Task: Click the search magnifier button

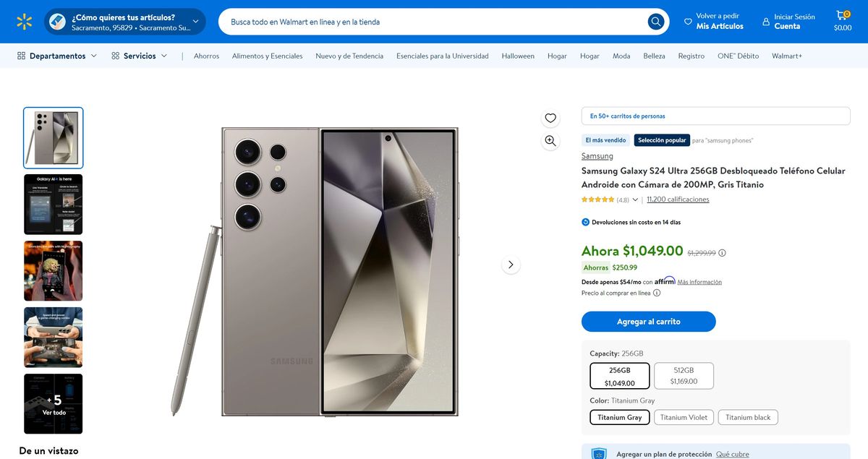Action: tap(655, 22)
